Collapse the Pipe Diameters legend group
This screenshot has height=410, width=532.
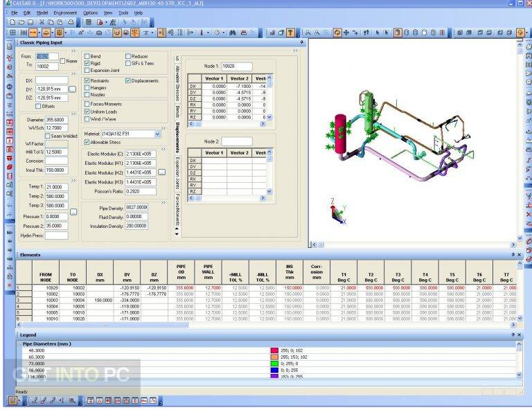[19, 344]
